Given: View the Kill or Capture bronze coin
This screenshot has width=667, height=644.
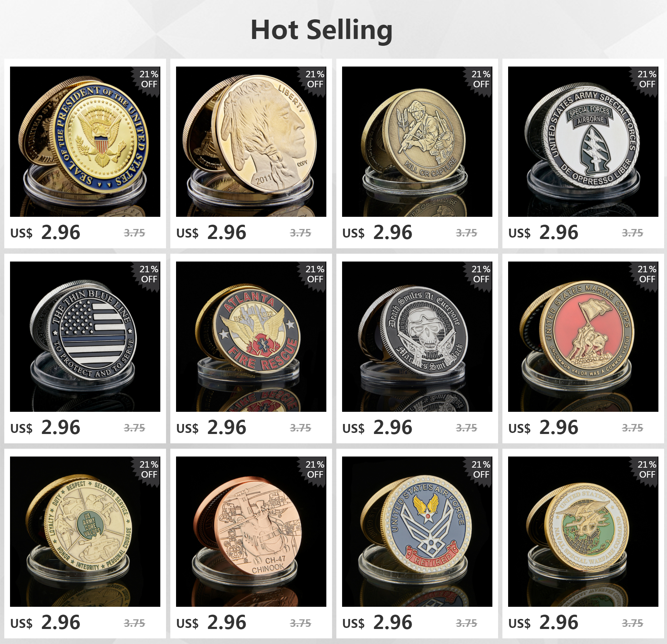Looking at the screenshot, I should click(417, 142).
